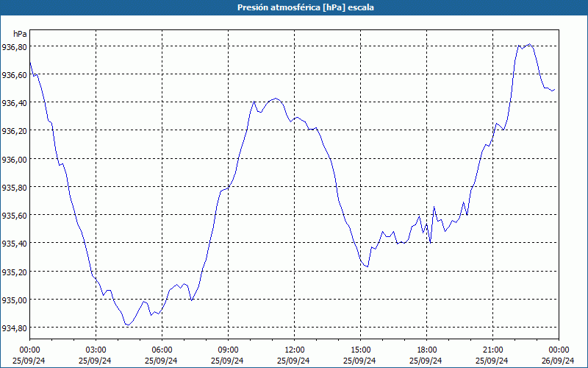The height and width of the screenshot is (368, 588).
Task: Click the 03:00 time label
Action: [x=96, y=350]
